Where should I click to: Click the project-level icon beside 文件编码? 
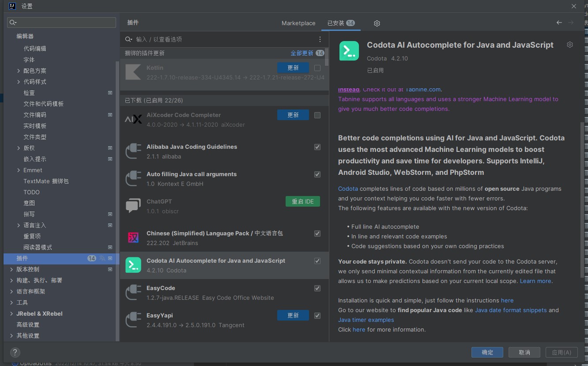point(110,115)
